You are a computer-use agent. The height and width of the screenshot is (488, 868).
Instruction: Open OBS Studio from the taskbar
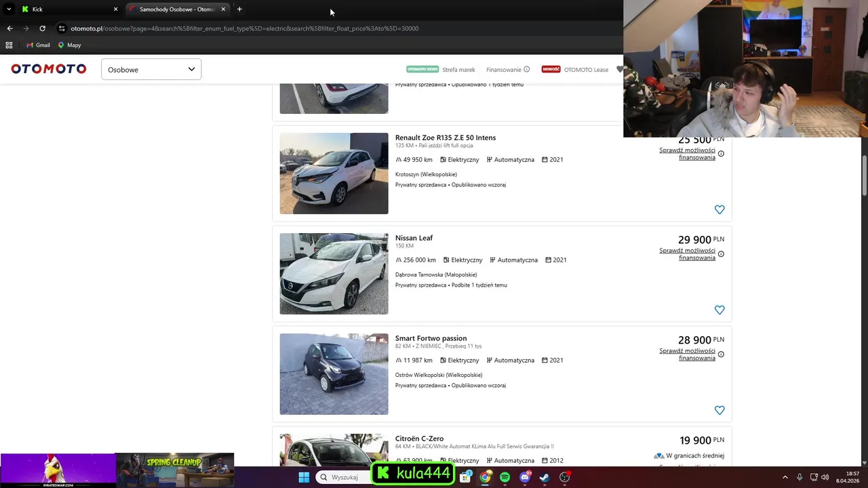564,477
